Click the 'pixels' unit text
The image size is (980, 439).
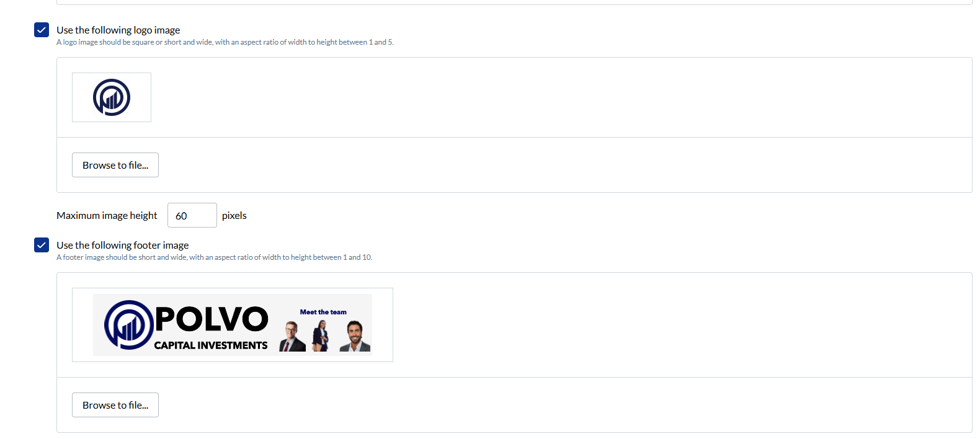[x=234, y=215]
